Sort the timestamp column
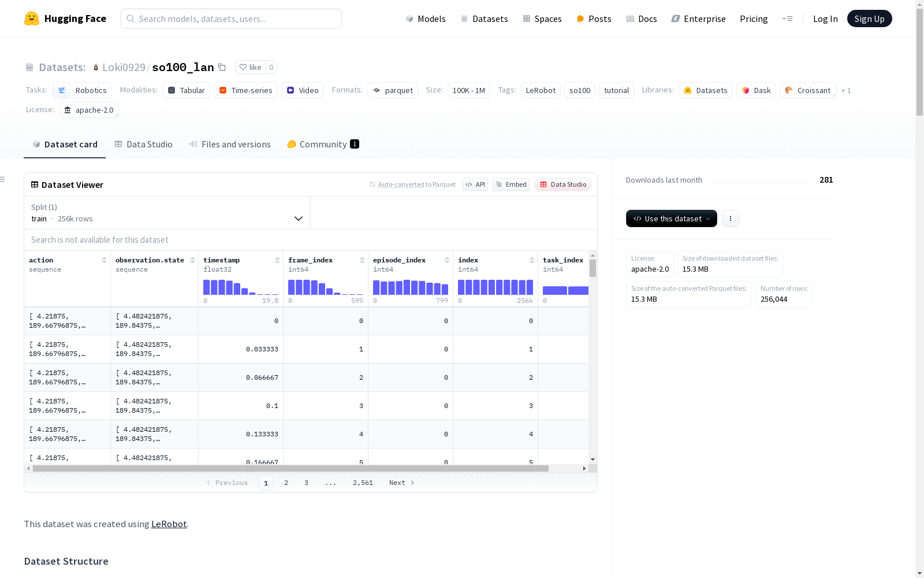924x578 pixels. 277,260
